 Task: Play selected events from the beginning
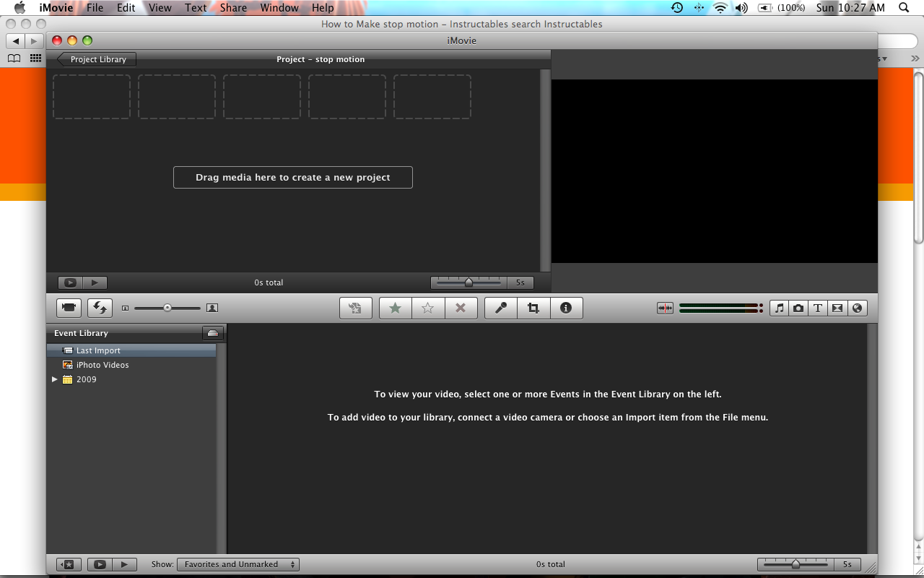click(124, 564)
